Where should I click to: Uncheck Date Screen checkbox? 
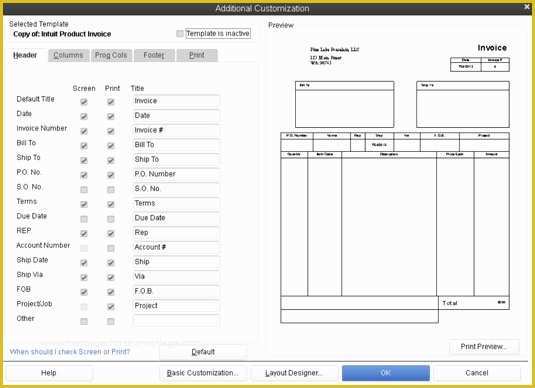(x=84, y=116)
